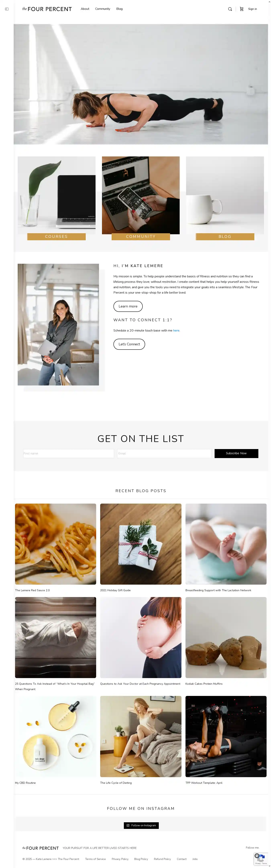Select the gold COMMUNITY banner
This screenshot has width=271, height=868.
(x=141, y=236)
